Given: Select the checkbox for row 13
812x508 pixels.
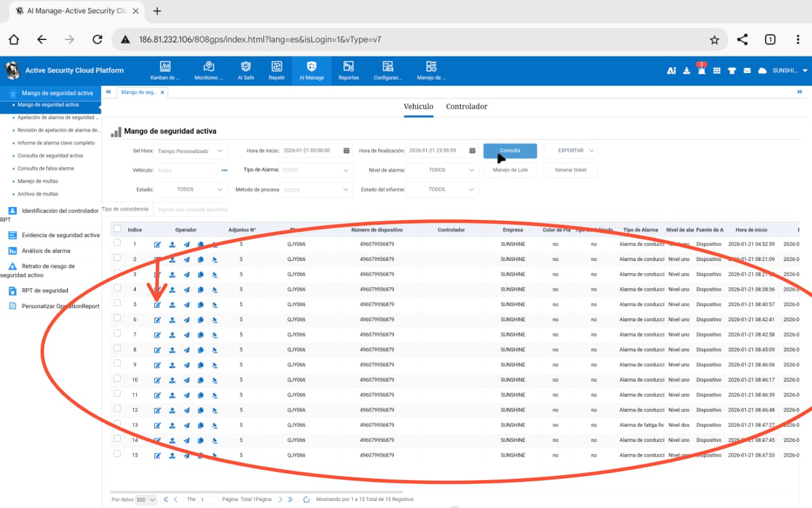Looking at the screenshot, I should point(117,424).
